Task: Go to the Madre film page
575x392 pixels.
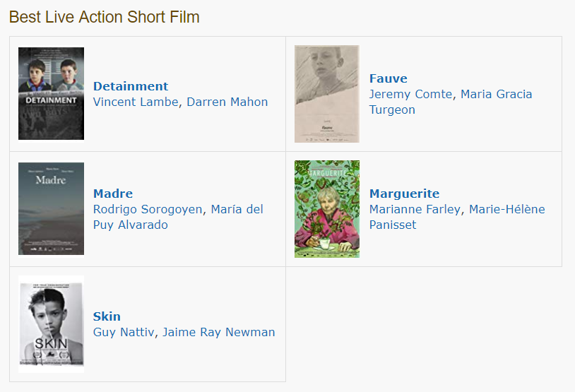Action: (x=113, y=194)
